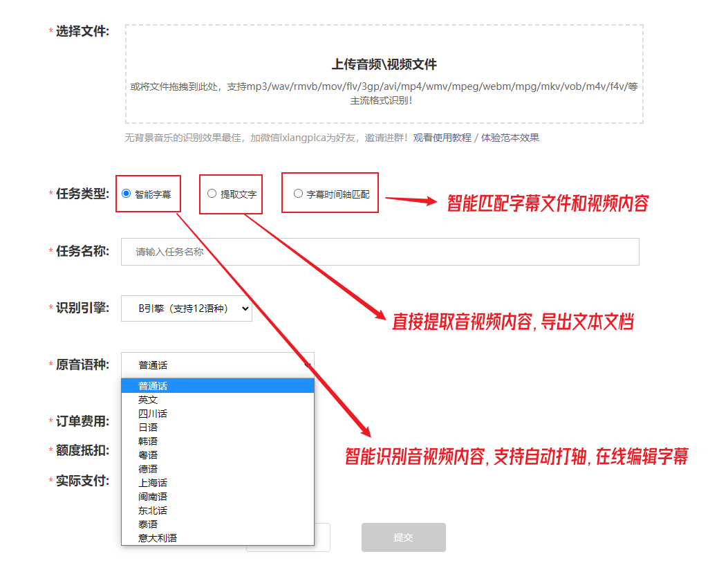
Task: Choose 泰语 from the language options
Action: (x=148, y=524)
